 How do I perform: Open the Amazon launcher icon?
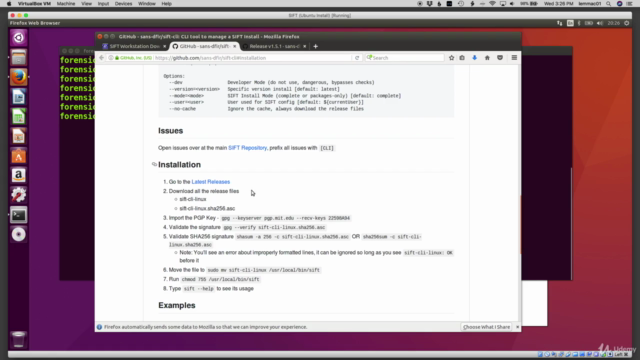(x=18, y=176)
